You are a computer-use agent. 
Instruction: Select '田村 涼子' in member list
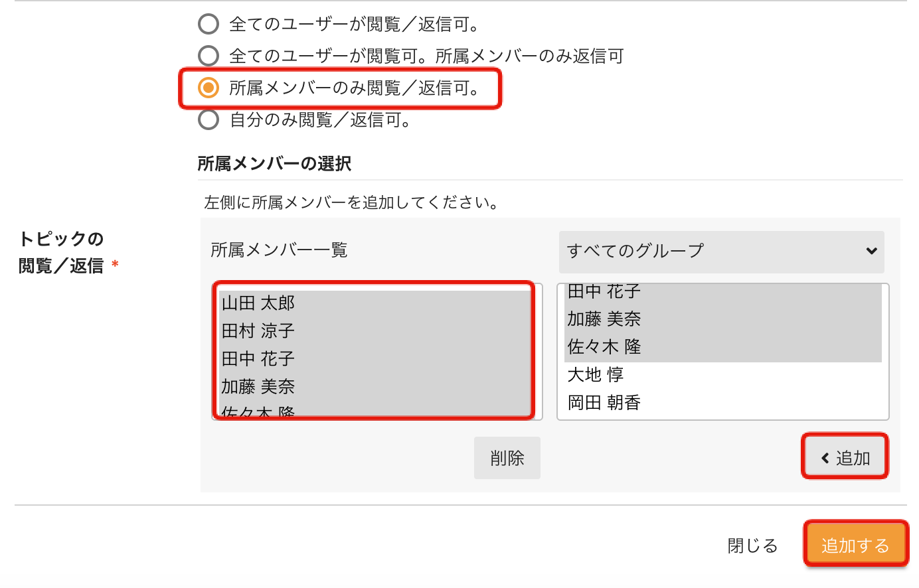(x=258, y=331)
